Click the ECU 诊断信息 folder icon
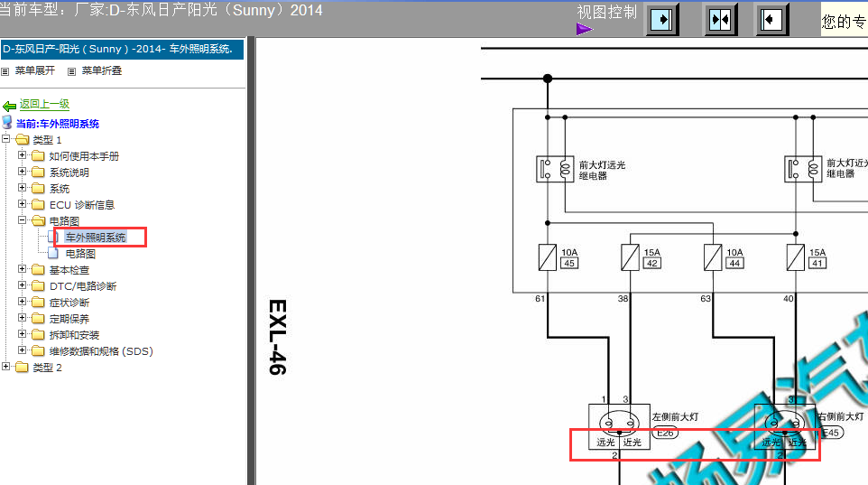This screenshot has height=485, width=868. click(x=38, y=204)
